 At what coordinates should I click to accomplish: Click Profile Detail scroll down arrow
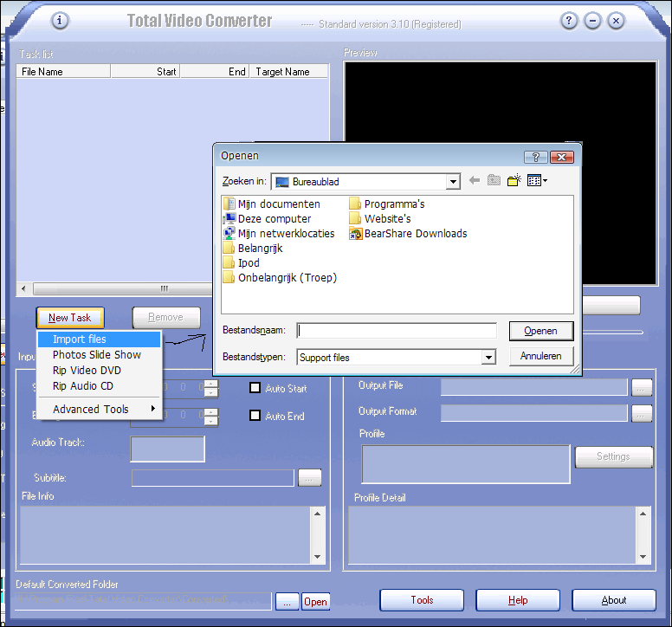[643, 557]
